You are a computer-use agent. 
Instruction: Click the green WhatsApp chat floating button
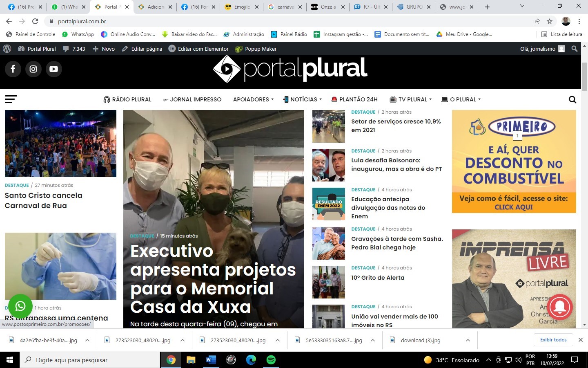point(20,306)
